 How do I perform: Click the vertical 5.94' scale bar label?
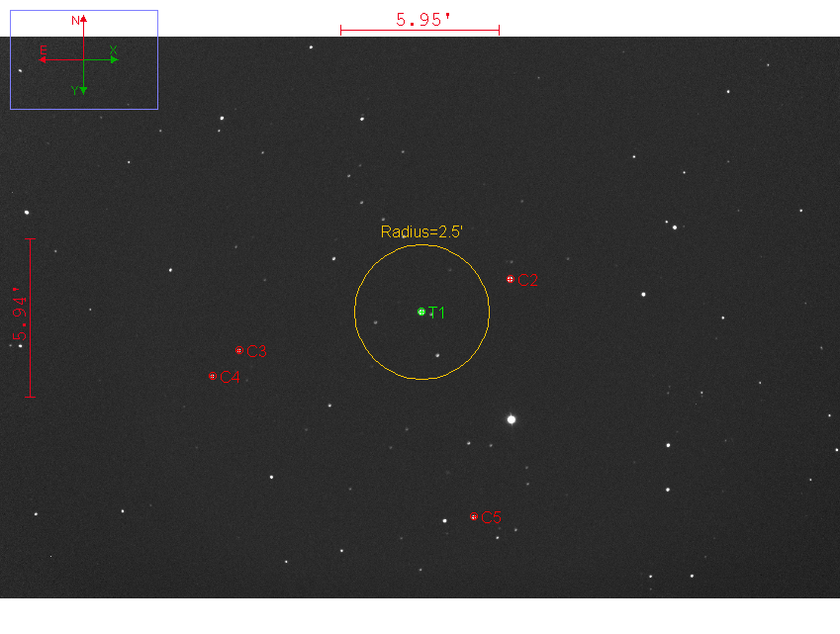pos(19,317)
